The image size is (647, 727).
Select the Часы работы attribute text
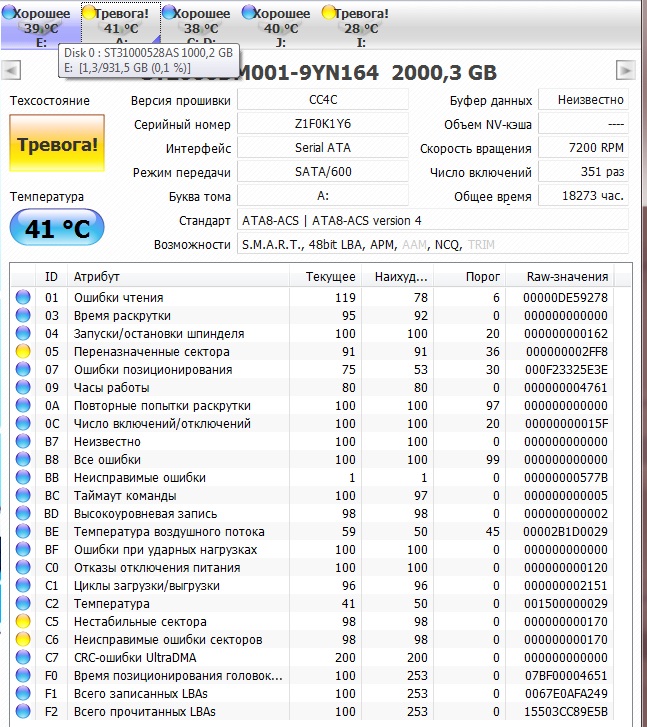[x=111, y=388]
